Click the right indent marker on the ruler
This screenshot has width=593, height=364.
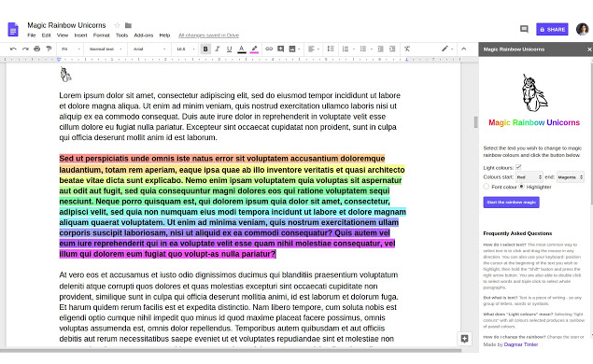[x=406, y=60]
